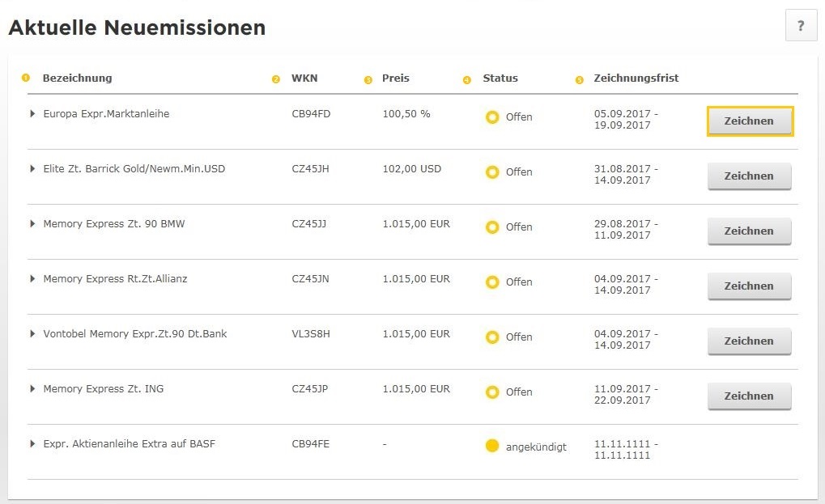The image size is (825, 504).
Task: Select Expr. Aktienanleihe Extra auf BASF name
Action: (x=130, y=443)
